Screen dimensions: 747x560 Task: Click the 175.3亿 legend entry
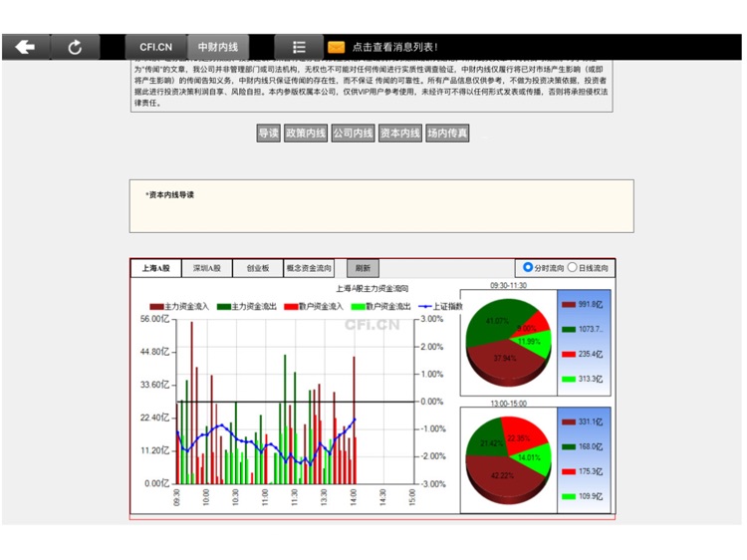click(583, 471)
